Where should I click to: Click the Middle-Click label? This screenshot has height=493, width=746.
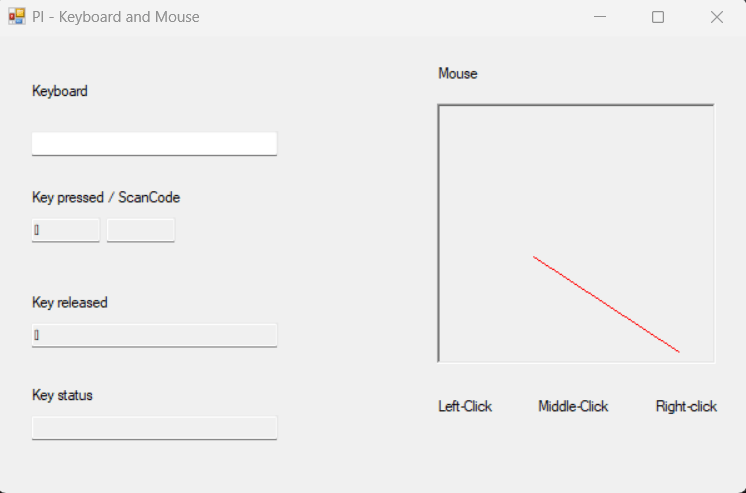point(573,406)
